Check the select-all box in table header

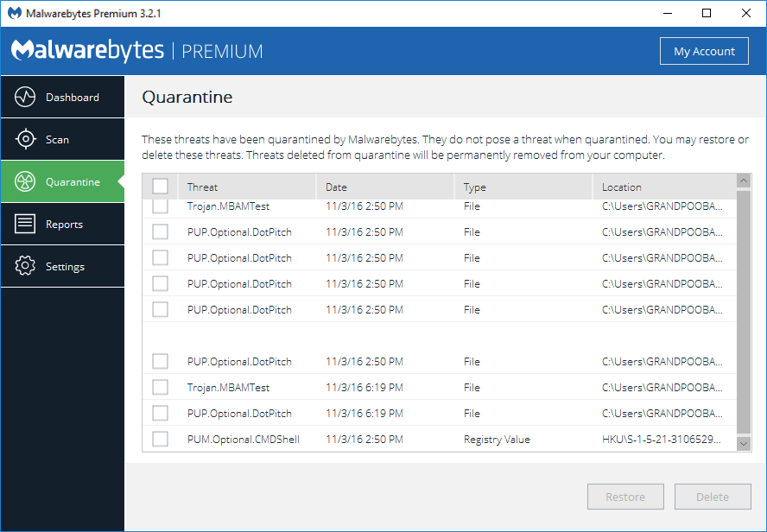tap(160, 187)
